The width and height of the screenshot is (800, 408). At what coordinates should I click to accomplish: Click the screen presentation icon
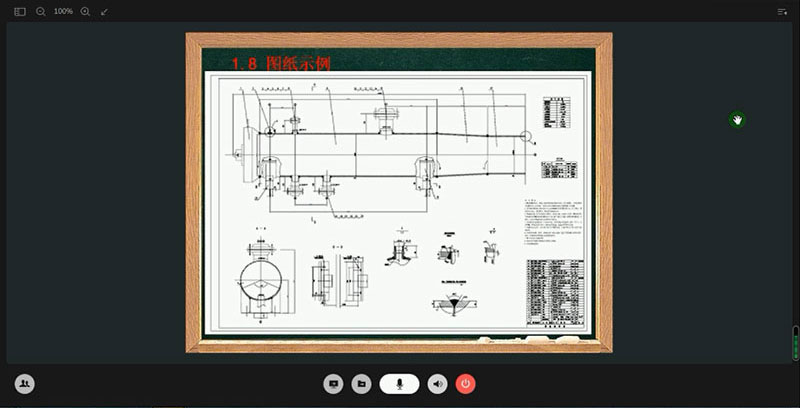333,383
